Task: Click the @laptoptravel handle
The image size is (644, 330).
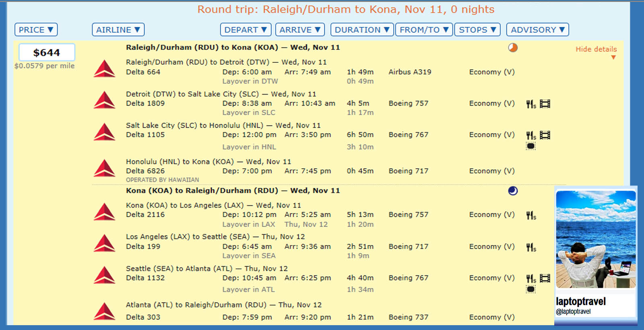Action: (x=574, y=311)
